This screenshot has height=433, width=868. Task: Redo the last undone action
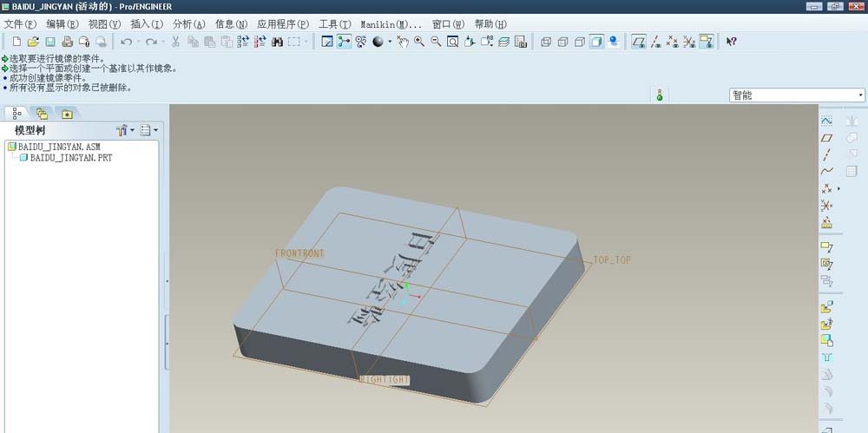(150, 42)
